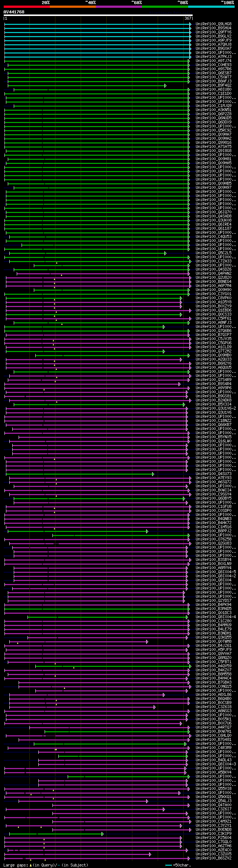Open hit UniRef100_A7PKJ3
The height and width of the screenshot is (868, 238).
pyautogui.click(x=213, y=57)
